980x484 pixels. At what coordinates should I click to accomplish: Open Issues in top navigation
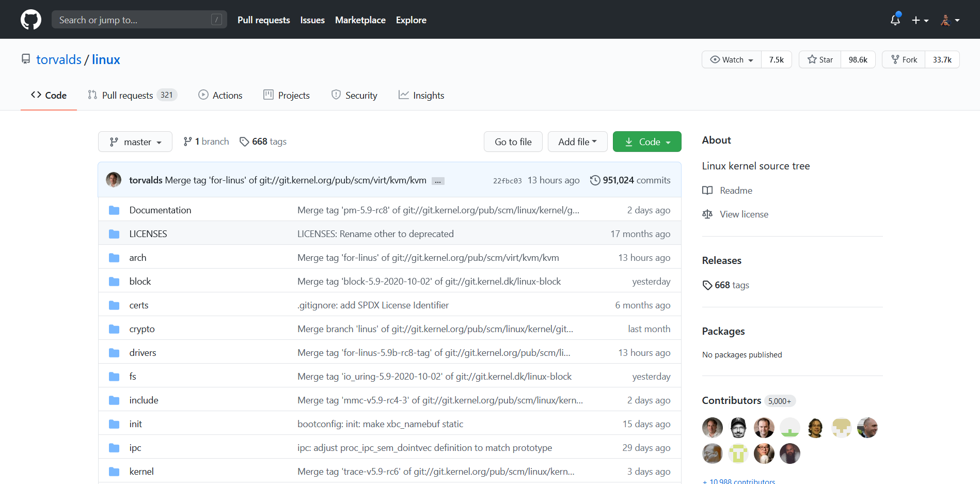click(x=312, y=20)
